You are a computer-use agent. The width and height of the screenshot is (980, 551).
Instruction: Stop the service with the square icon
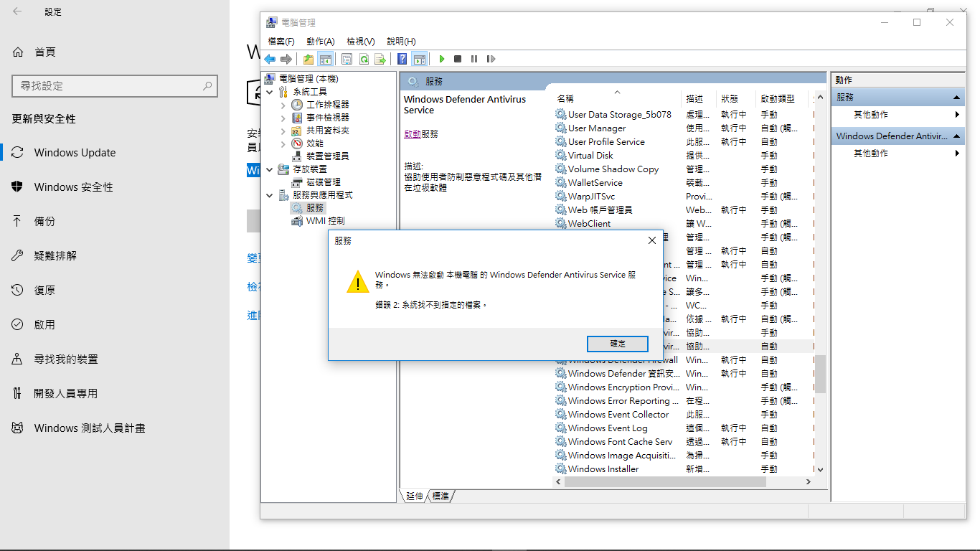(x=458, y=59)
